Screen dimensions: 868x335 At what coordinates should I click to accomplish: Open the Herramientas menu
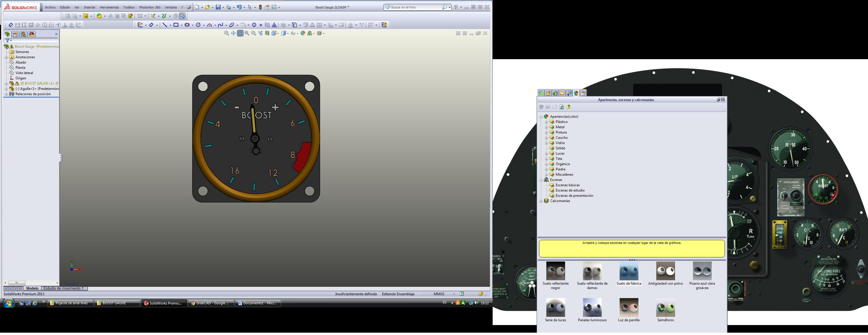coord(109,7)
